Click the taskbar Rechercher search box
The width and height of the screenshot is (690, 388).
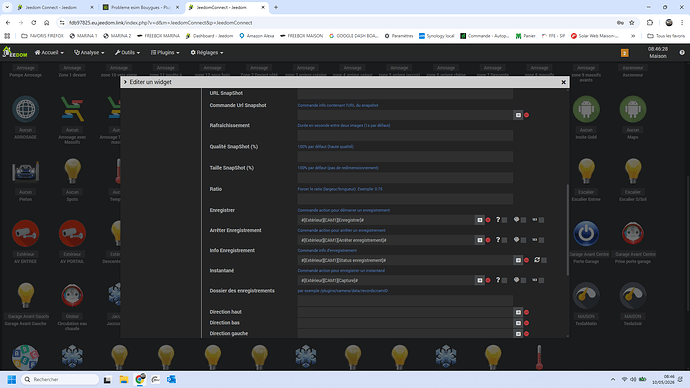pyautogui.click(x=60, y=379)
